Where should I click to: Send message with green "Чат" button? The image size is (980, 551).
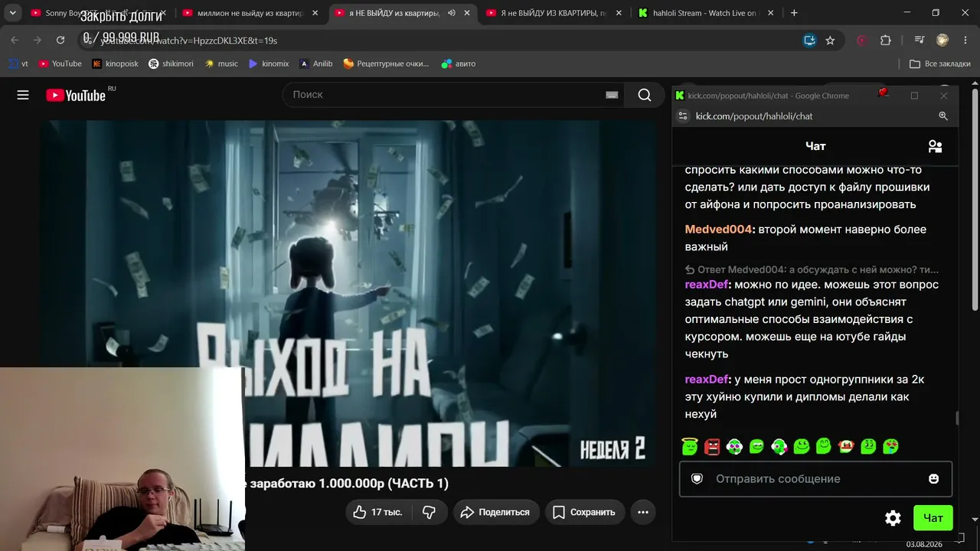[x=933, y=518]
